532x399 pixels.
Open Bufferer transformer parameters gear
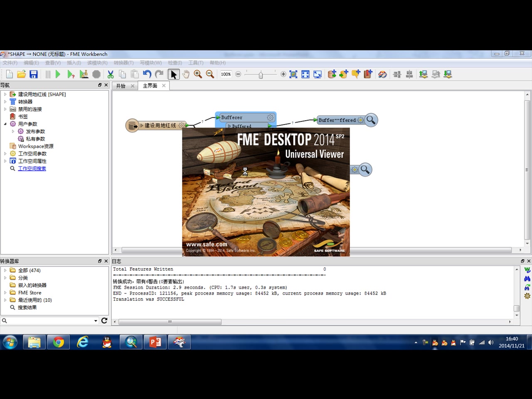coord(270,118)
